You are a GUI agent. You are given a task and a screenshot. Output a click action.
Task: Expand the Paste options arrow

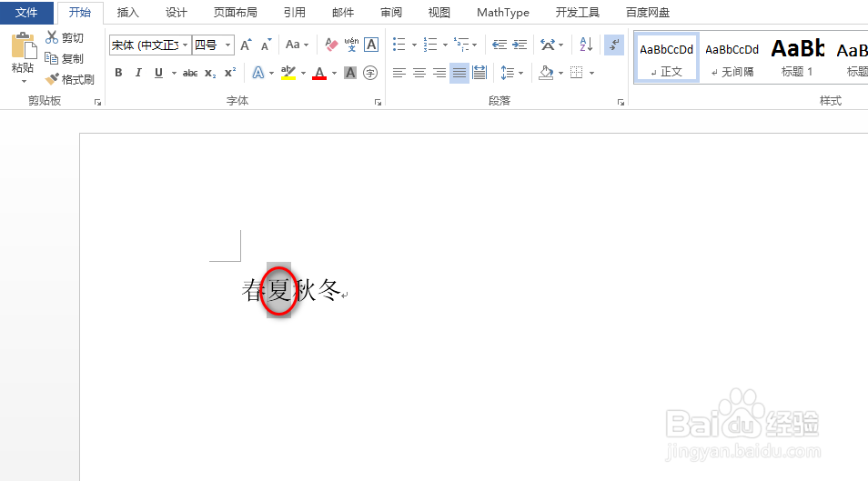24,81
